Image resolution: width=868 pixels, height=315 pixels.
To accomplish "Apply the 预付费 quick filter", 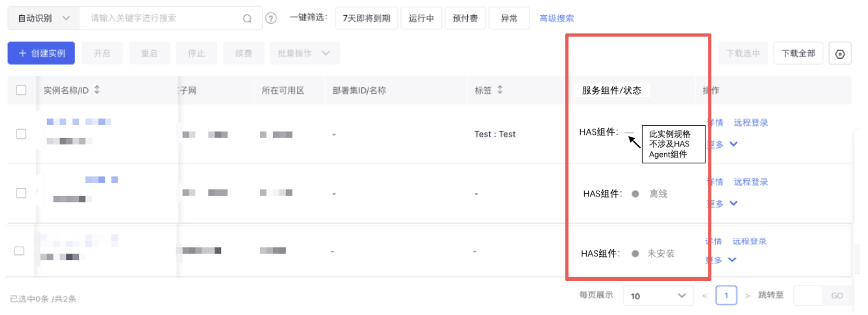I will point(465,18).
